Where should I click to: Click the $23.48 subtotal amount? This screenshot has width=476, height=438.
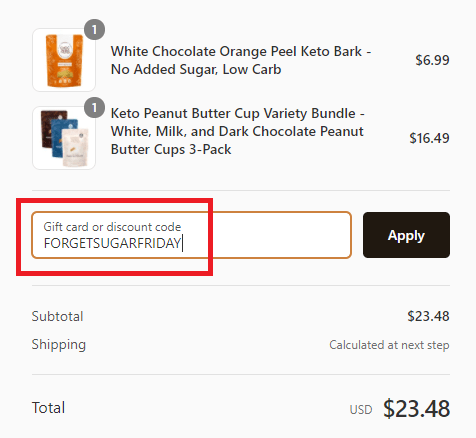coord(428,316)
